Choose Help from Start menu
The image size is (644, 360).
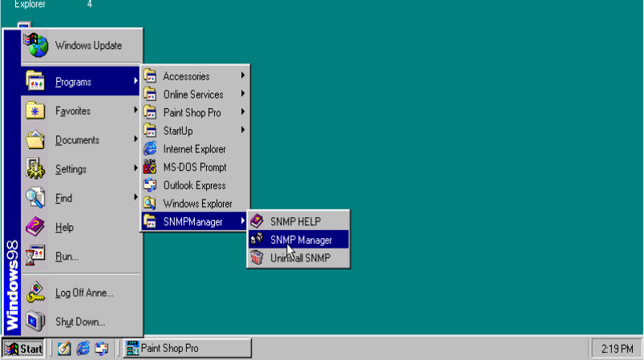point(81,227)
